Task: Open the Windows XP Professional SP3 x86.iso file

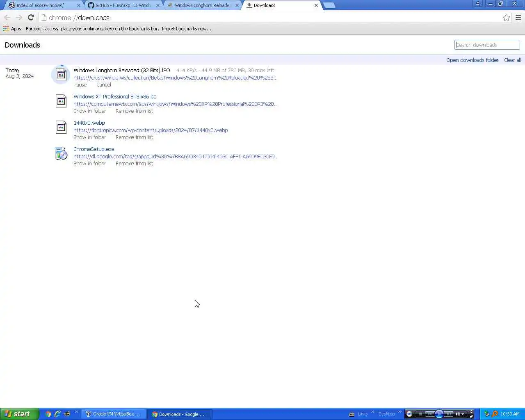Action: pos(115,97)
